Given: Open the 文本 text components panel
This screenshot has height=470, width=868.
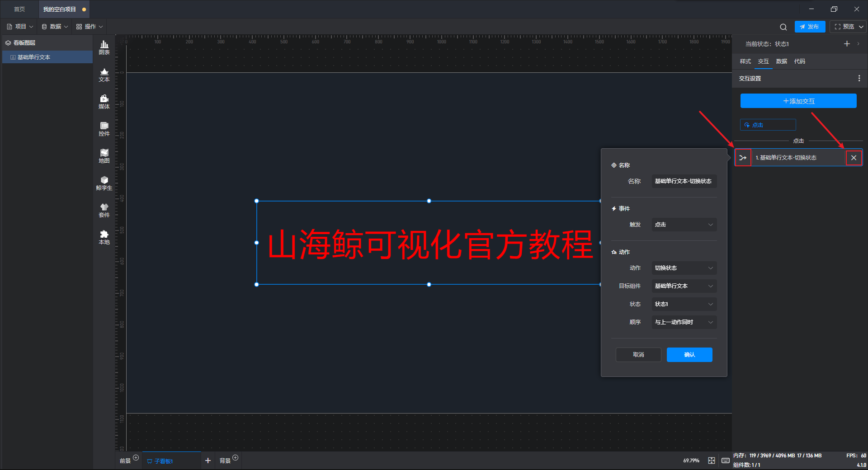Looking at the screenshot, I should (x=104, y=75).
